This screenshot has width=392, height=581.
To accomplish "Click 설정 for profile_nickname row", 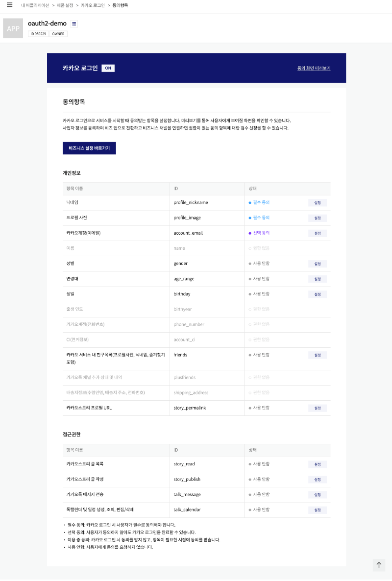I will tap(318, 203).
